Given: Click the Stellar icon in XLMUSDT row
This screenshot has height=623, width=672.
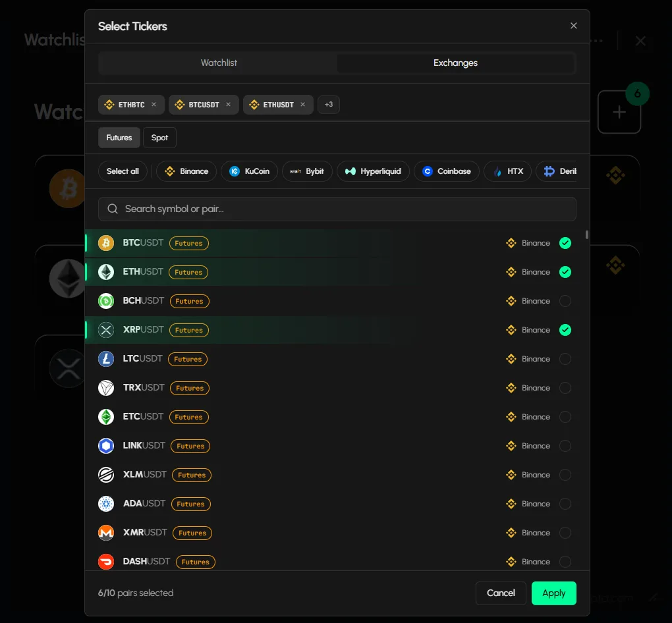Looking at the screenshot, I should 106,475.
